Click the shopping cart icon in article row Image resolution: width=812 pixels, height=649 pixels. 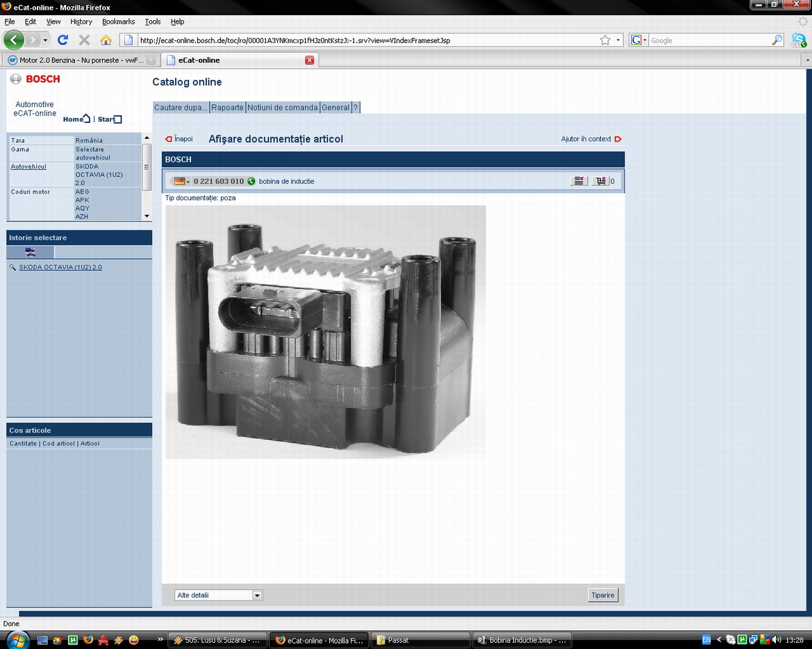coord(600,181)
